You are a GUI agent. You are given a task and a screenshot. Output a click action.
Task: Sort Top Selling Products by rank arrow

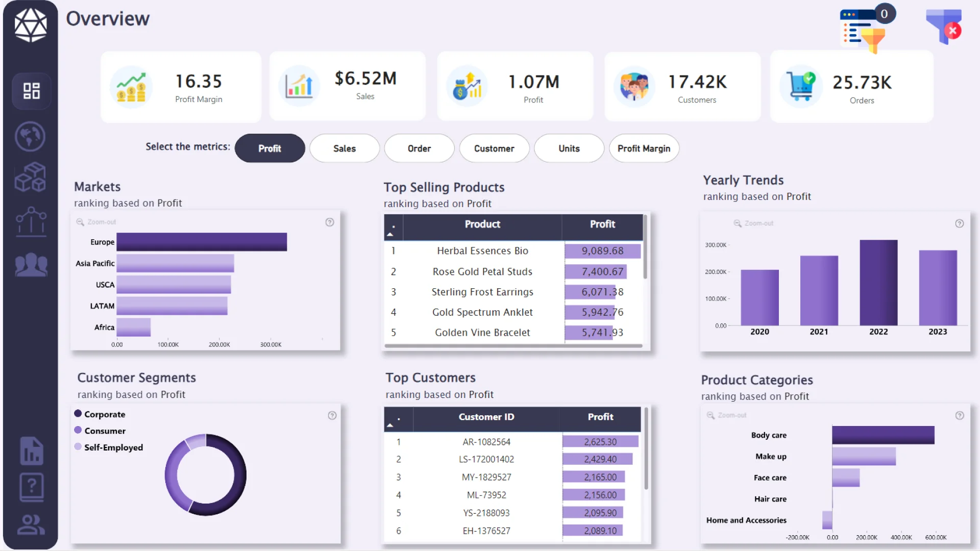pyautogui.click(x=390, y=235)
